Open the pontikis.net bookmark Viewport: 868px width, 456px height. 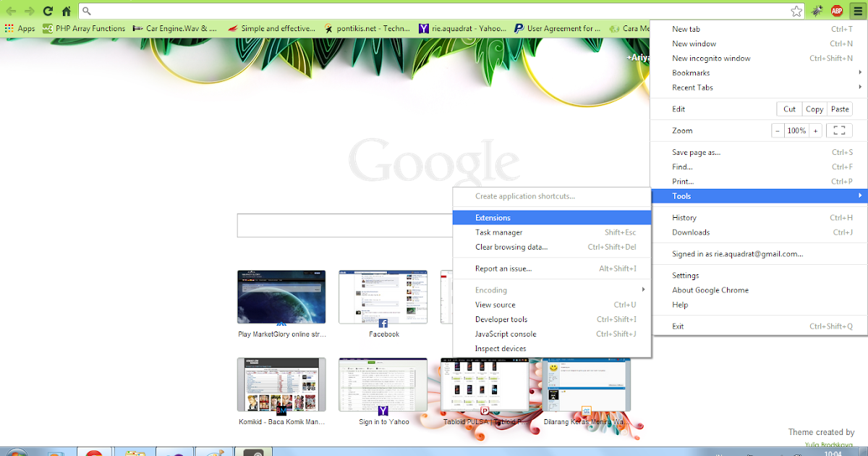367,28
